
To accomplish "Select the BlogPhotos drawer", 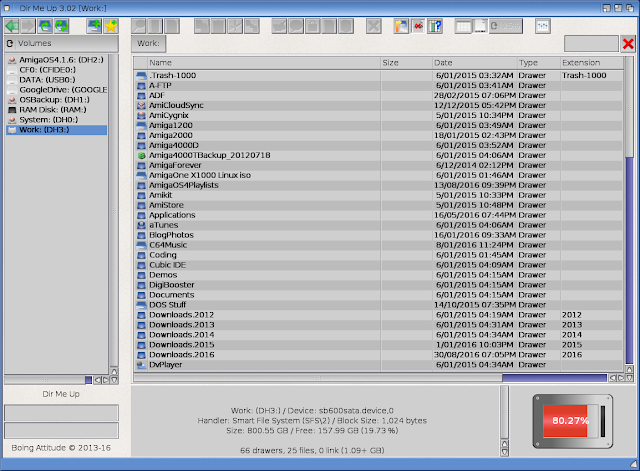I will [x=378, y=235].
